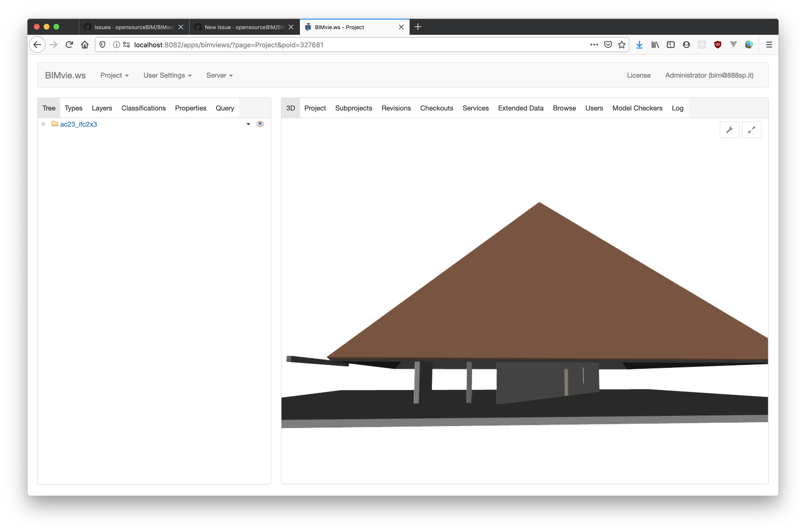
Task: Switch to the Revisions tab
Action: pos(396,108)
